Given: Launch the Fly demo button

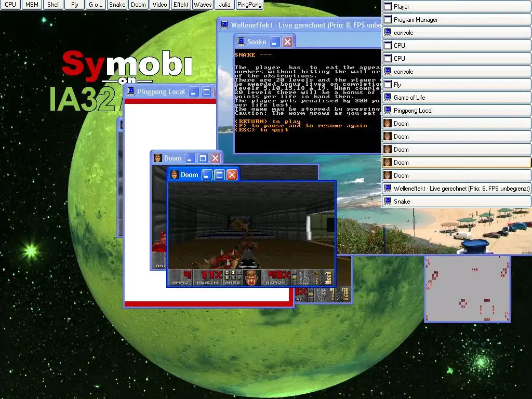Looking at the screenshot, I should pyautogui.click(x=75, y=5).
